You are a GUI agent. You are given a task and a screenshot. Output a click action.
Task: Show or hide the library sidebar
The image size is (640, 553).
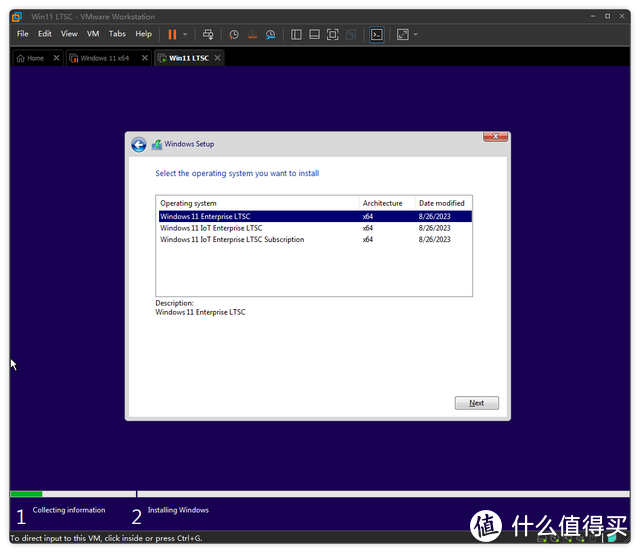click(296, 35)
